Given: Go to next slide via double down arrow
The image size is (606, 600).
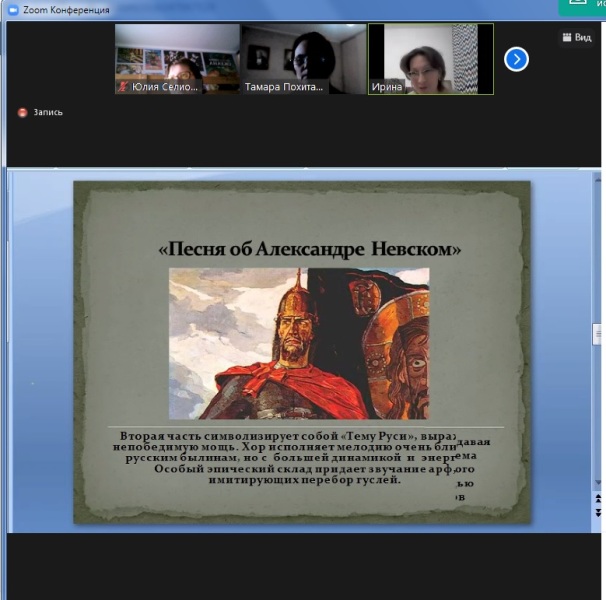Looking at the screenshot, I should (x=598, y=513).
